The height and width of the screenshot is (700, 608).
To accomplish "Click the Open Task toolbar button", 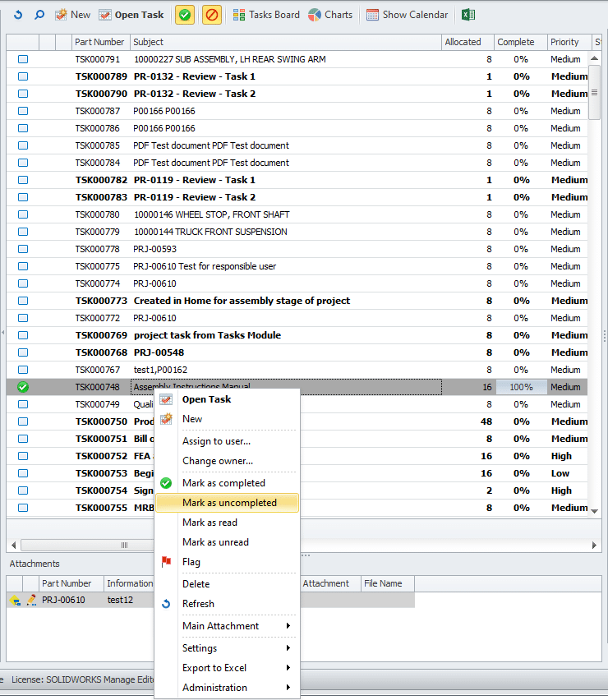I will coord(131,15).
